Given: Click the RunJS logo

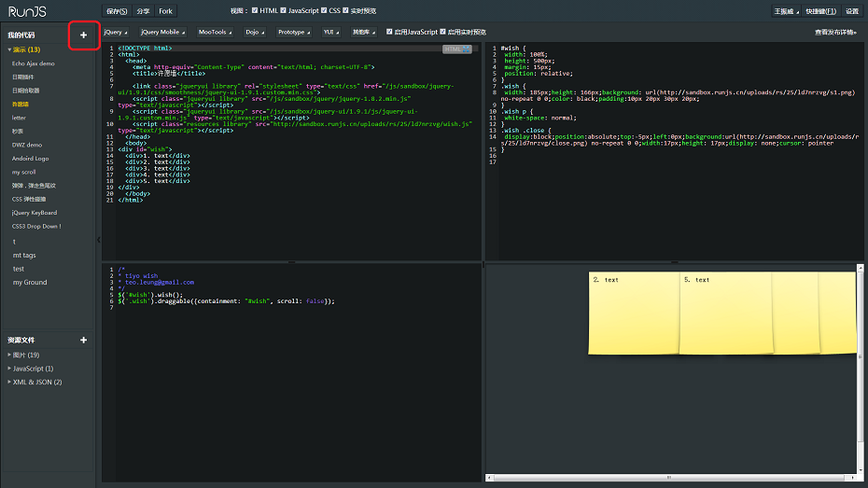Looking at the screenshot, I should (28, 11).
